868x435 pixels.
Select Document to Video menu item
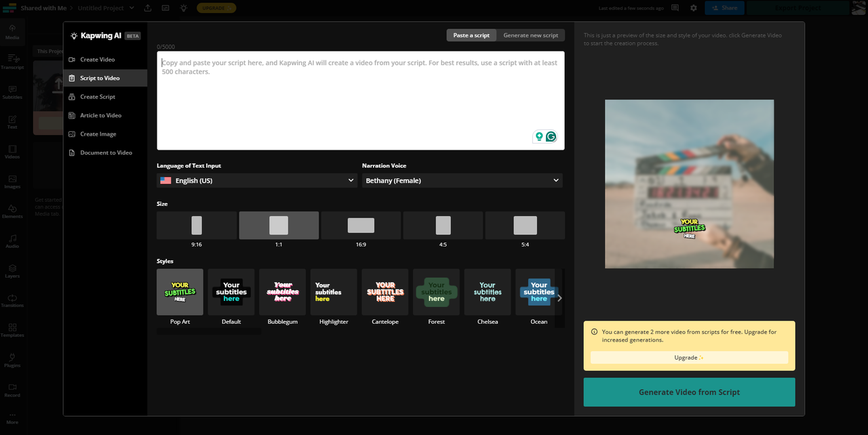coord(105,152)
